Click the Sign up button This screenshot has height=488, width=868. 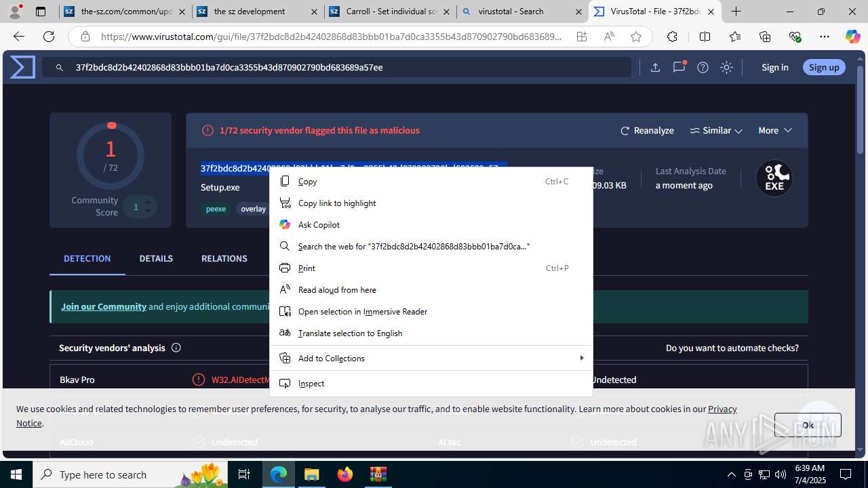pos(824,67)
